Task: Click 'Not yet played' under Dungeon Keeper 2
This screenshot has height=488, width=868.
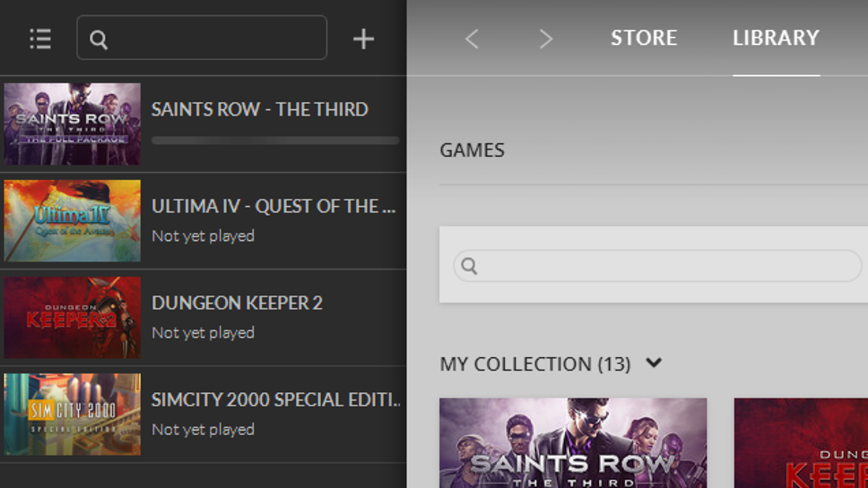Action: click(203, 333)
